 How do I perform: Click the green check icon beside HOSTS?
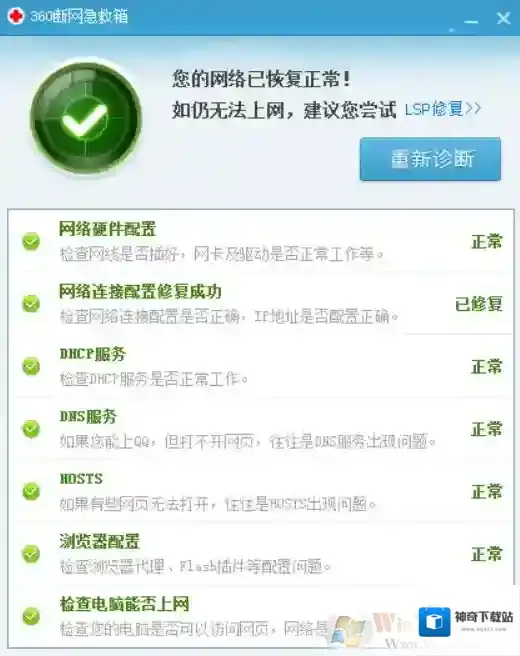pos(31,492)
